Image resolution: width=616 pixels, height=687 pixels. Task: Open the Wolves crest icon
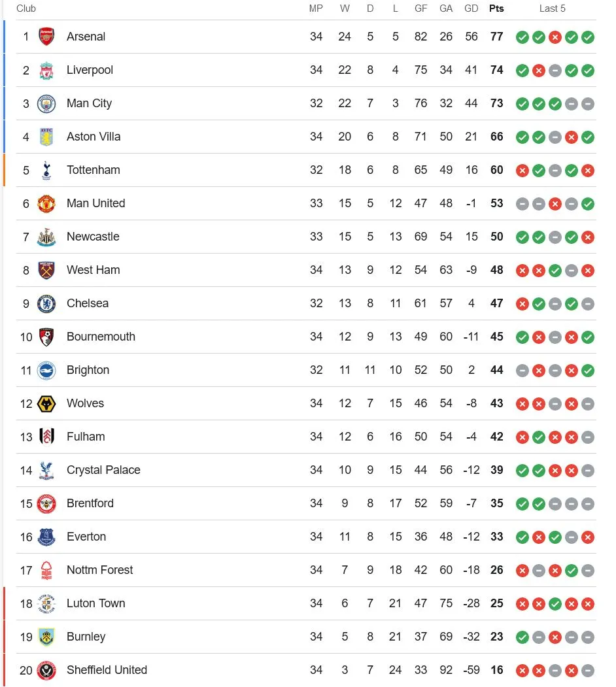(46, 403)
